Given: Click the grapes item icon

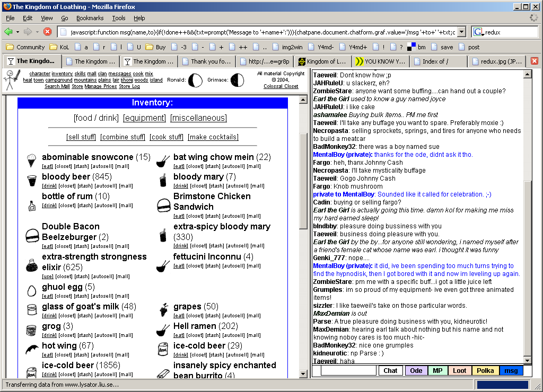Looking at the screenshot, I should [x=163, y=310].
